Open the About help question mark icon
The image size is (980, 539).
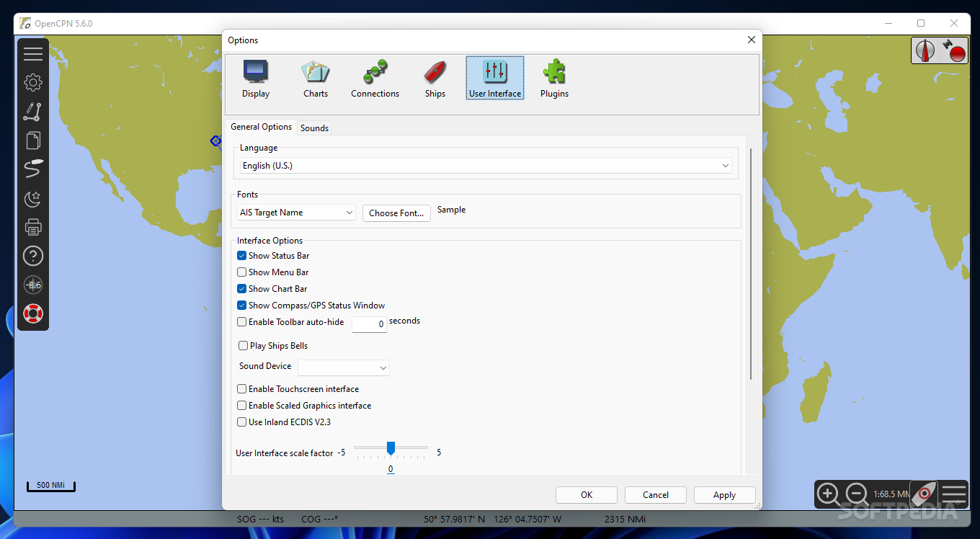pyautogui.click(x=33, y=256)
